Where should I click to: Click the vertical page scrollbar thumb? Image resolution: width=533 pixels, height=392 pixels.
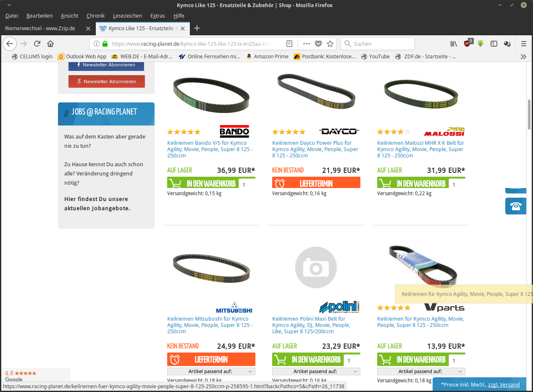tap(529, 115)
